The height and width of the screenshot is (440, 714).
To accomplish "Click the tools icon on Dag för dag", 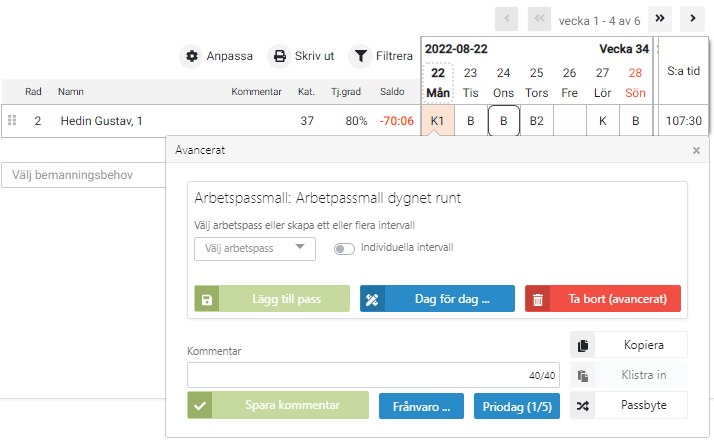I will coord(372,299).
